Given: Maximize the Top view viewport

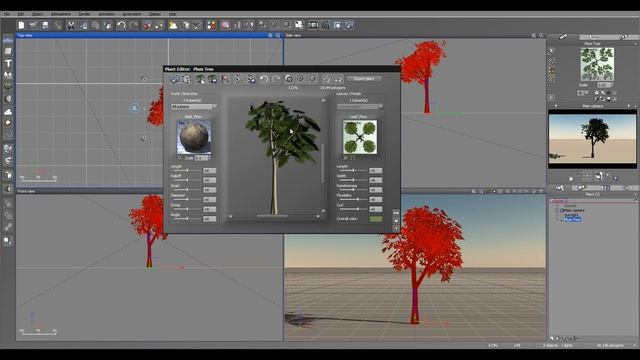Looking at the screenshot, I should [278, 36].
